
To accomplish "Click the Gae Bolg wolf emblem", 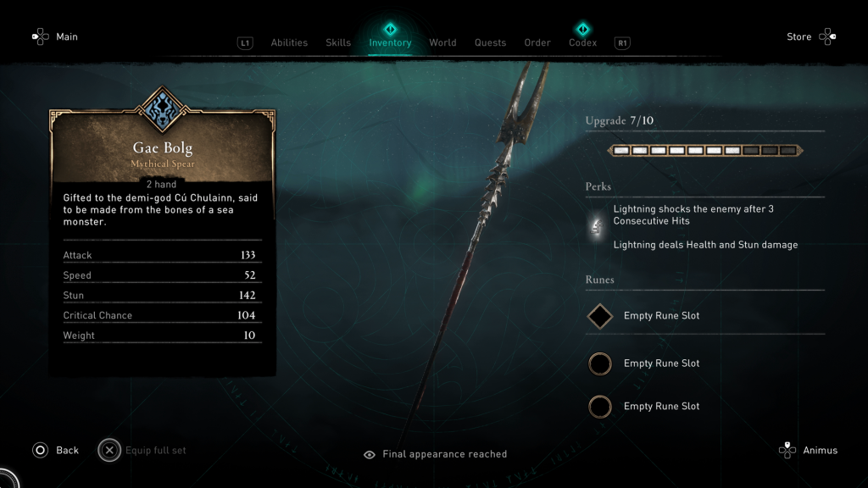I will [x=162, y=109].
